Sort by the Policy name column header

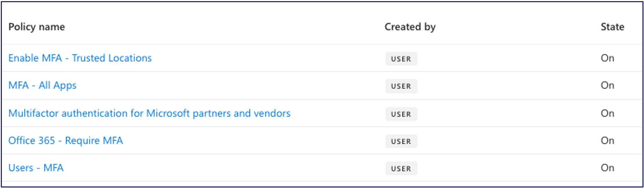(x=37, y=27)
